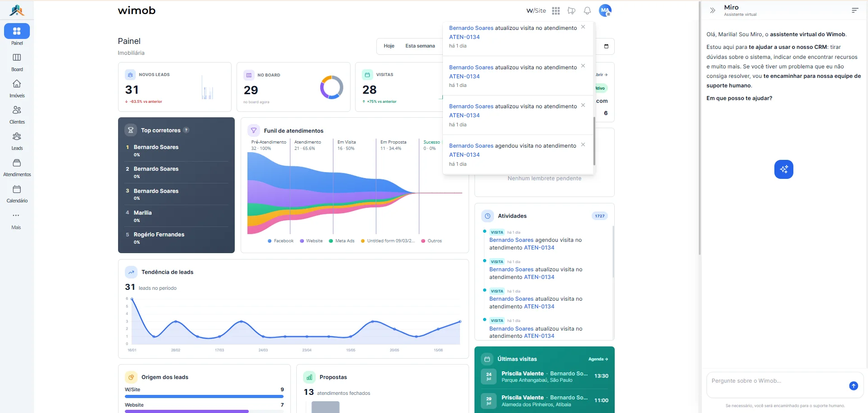Image resolution: width=868 pixels, height=413 pixels.
Task: Select the Hoje period tab
Action: tap(389, 46)
